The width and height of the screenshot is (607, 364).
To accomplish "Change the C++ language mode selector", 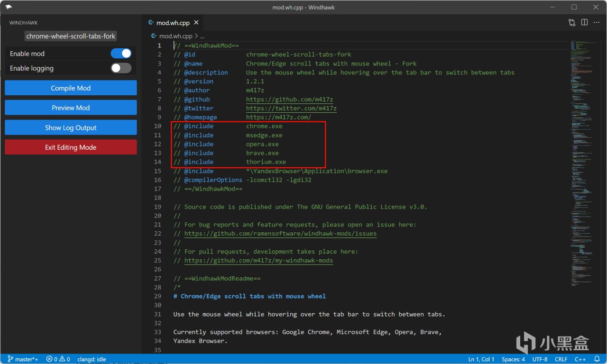I will coord(580,359).
